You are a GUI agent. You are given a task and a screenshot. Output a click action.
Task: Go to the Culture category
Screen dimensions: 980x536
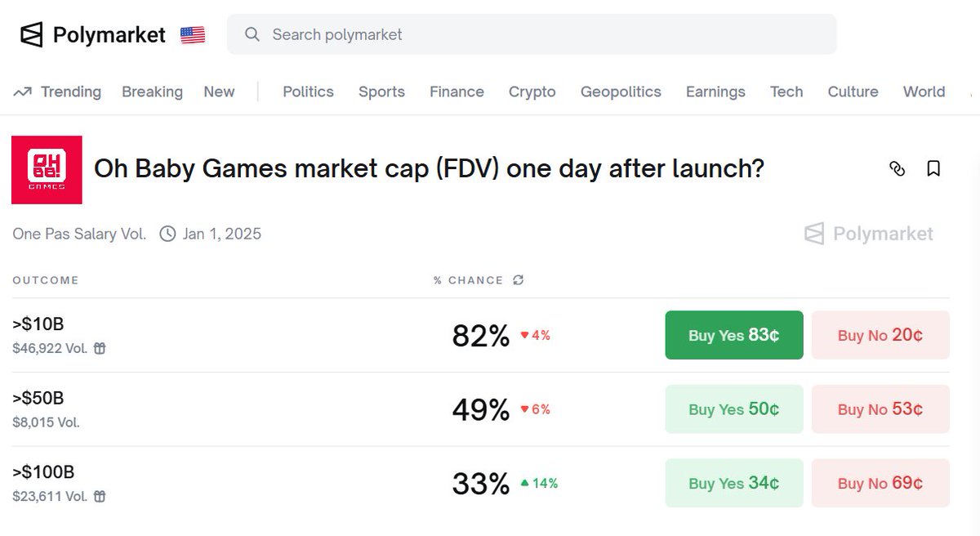853,92
